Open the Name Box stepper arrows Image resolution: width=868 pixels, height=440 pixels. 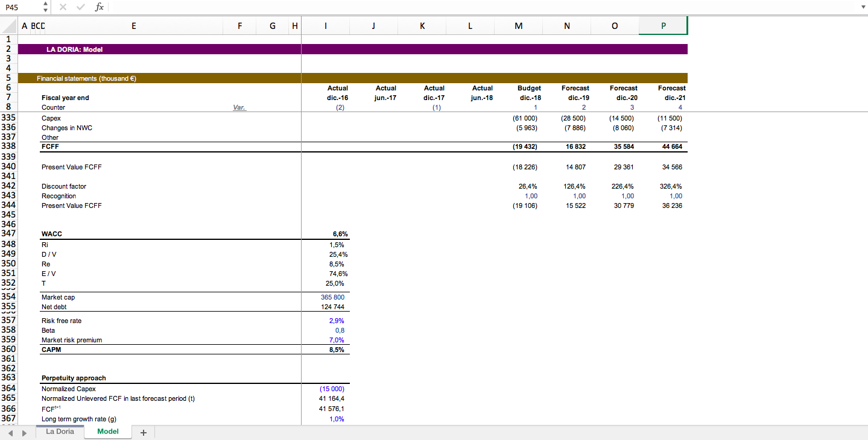46,7
